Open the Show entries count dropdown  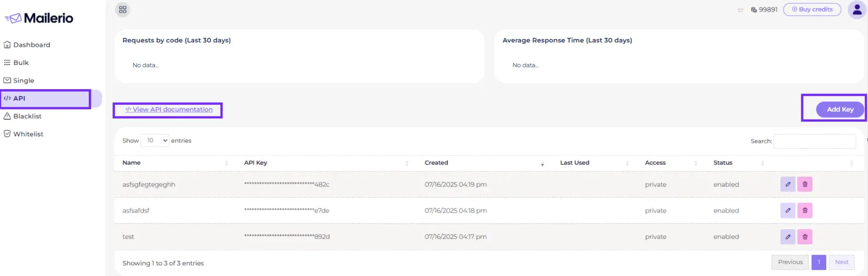155,141
